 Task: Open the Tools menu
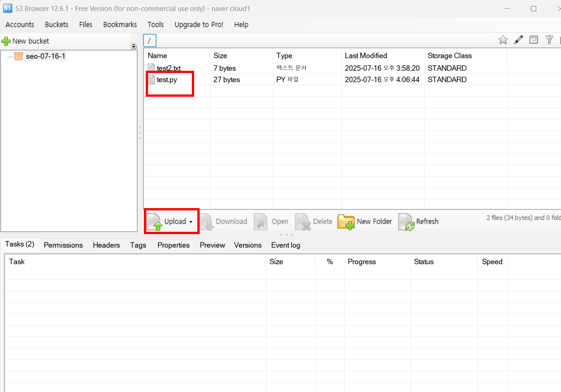coord(155,25)
